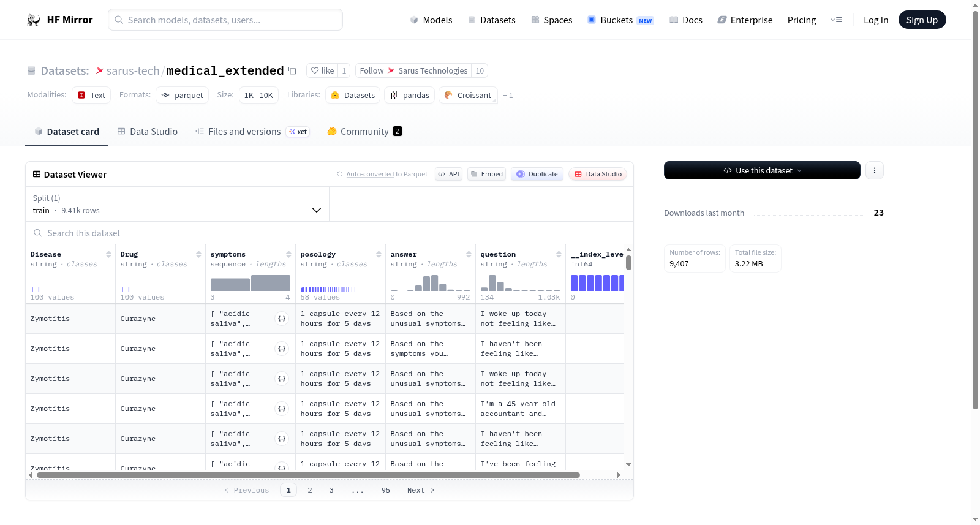Switch to the Dataset card tab
Screen dimensions: 980x525
[66, 132]
